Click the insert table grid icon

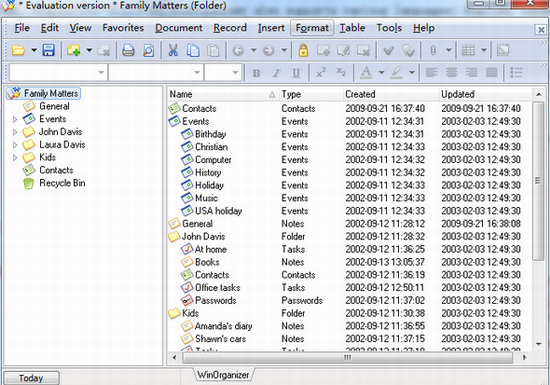[468, 50]
